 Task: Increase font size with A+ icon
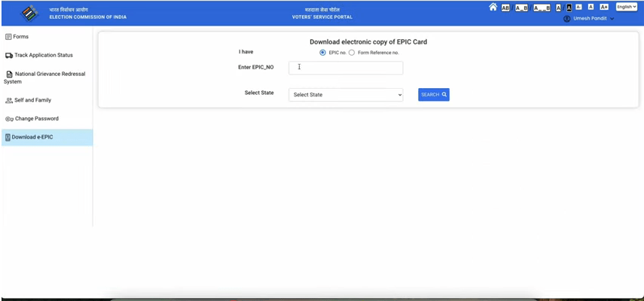point(604,7)
